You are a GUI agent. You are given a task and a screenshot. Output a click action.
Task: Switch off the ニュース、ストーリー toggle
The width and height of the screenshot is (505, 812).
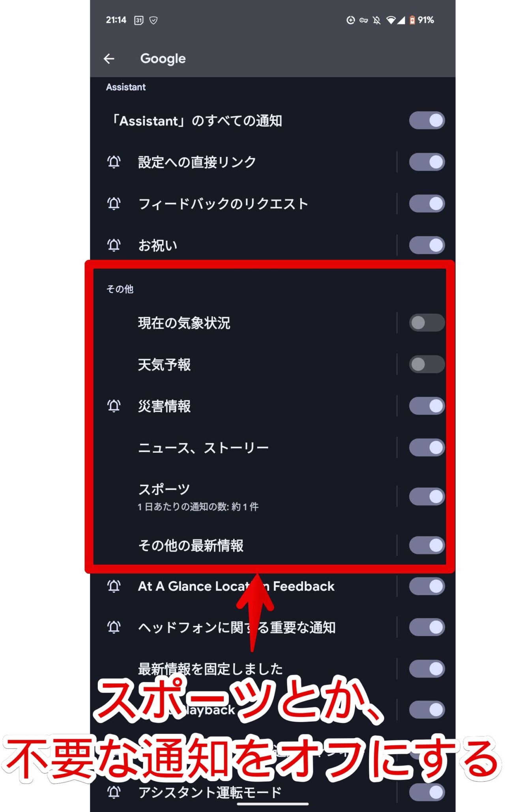pyautogui.click(x=426, y=448)
